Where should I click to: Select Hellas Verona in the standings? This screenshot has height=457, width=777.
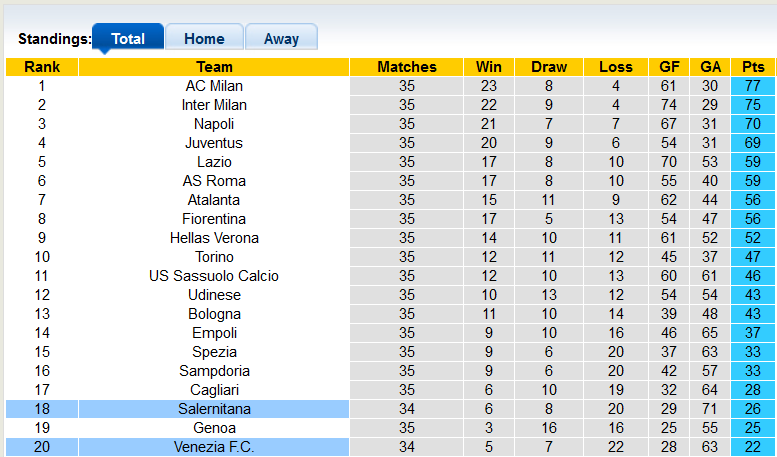tap(214, 238)
